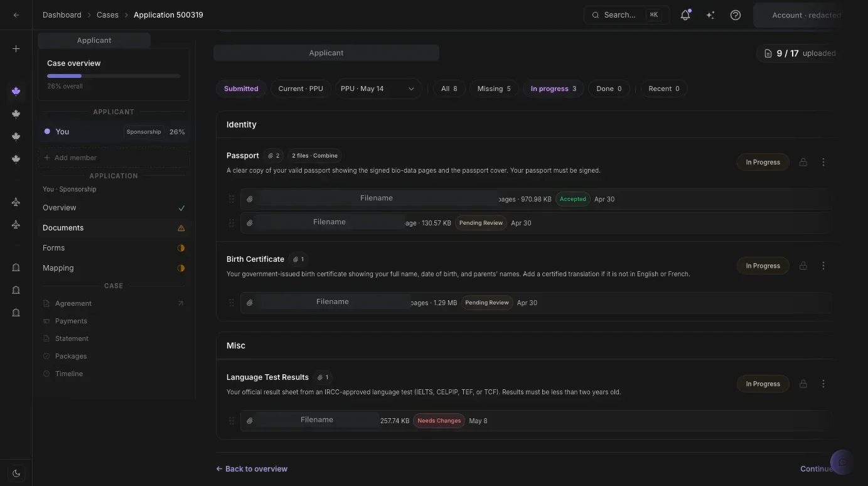Click the 2 files · Combine button

coord(314,156)
